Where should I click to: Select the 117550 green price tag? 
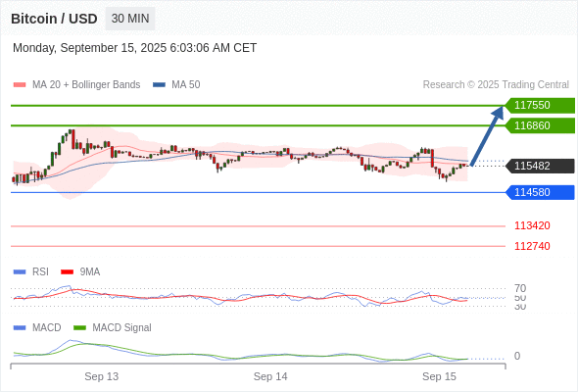(540, 105)
